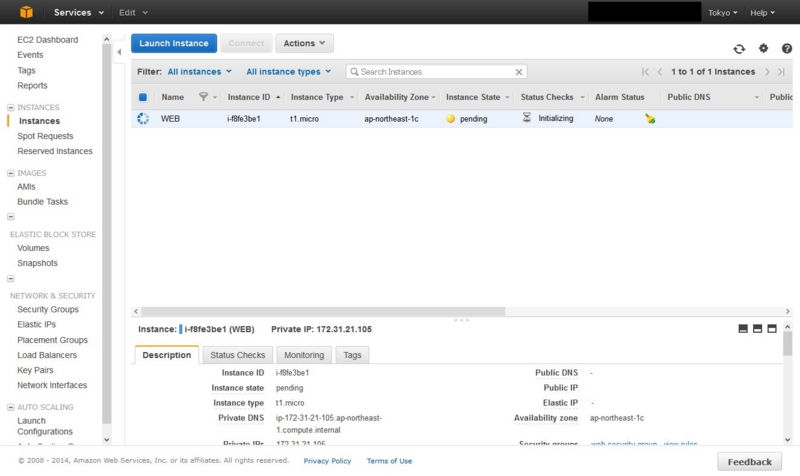Click the details pane resize handle dots
800x476 pixels.
pos(461,320)
